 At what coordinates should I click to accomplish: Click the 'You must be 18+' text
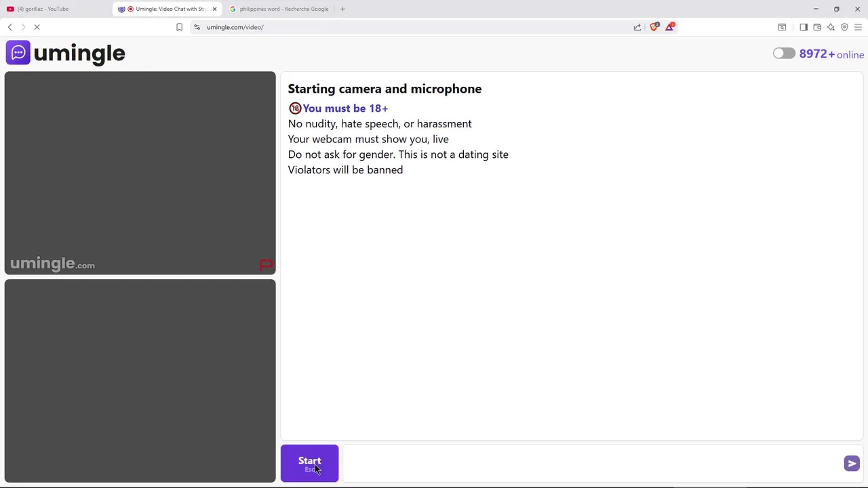(x=345, y=108)
